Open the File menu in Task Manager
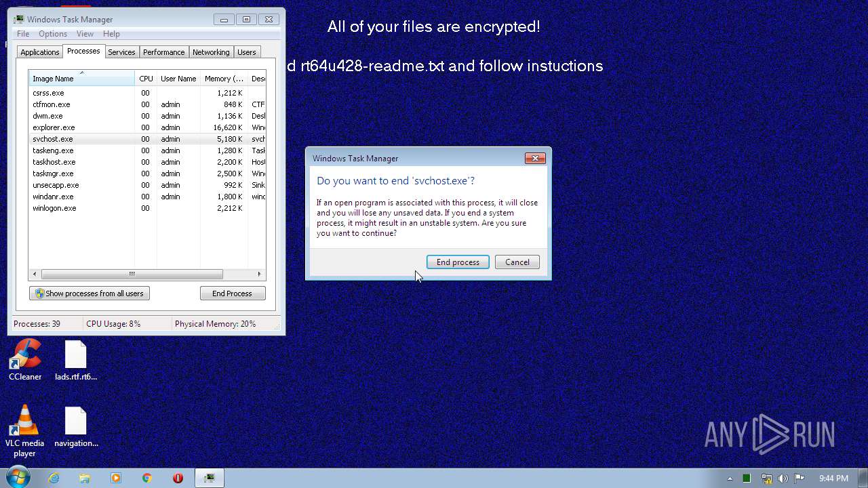The width and height of the screenshot is (868, 488). pos(23,34)
